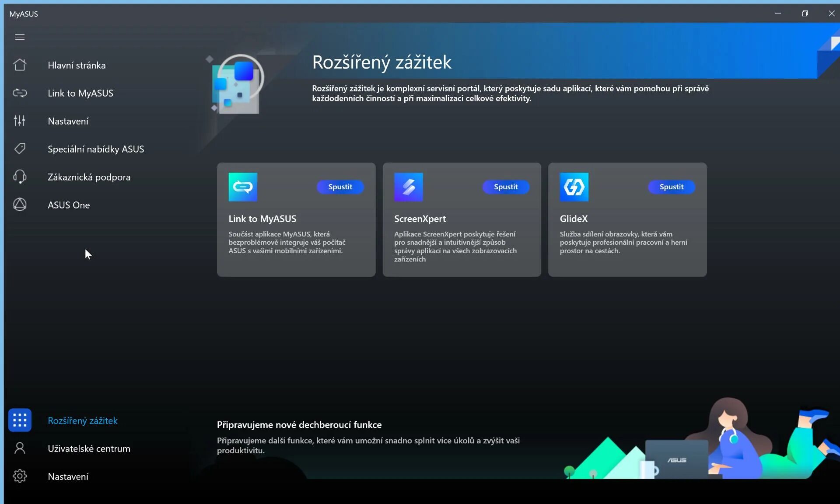Click the user icon for Uživatelské centrum

[x=20, y=448]
